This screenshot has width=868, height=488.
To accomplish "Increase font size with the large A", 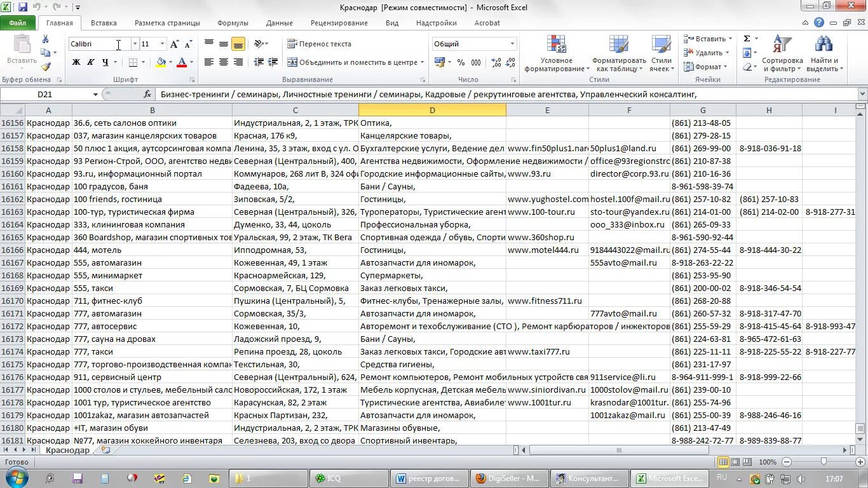I will [175, 44].
